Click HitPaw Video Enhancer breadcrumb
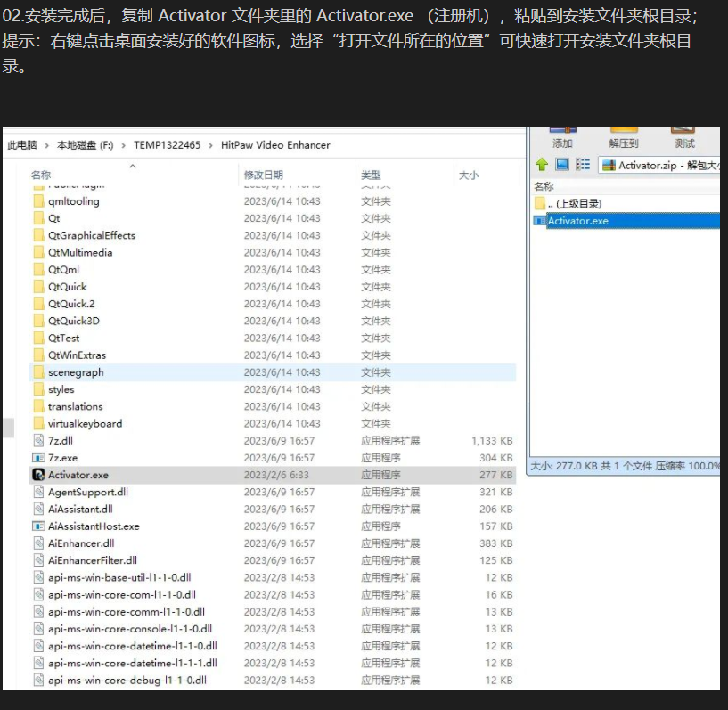Image resolution: width=728 pixels, height=710 pixels. pyautogui.click(x=275, y=145)
